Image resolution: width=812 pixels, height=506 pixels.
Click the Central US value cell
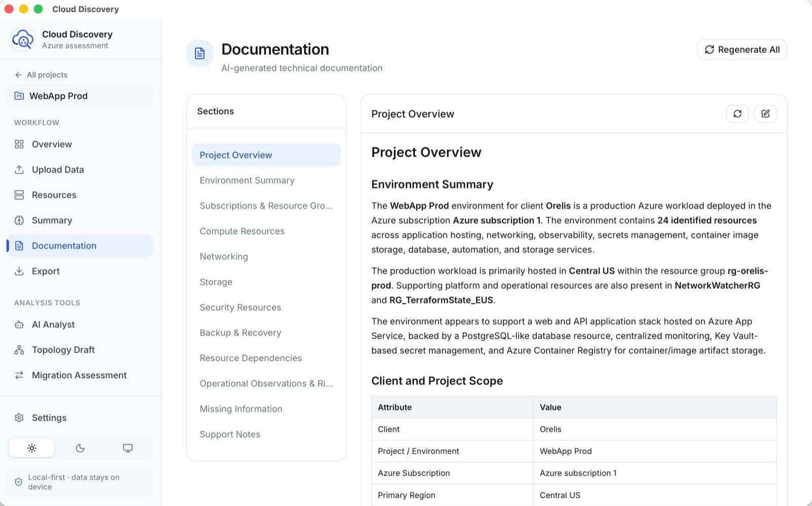pos(655,495)
